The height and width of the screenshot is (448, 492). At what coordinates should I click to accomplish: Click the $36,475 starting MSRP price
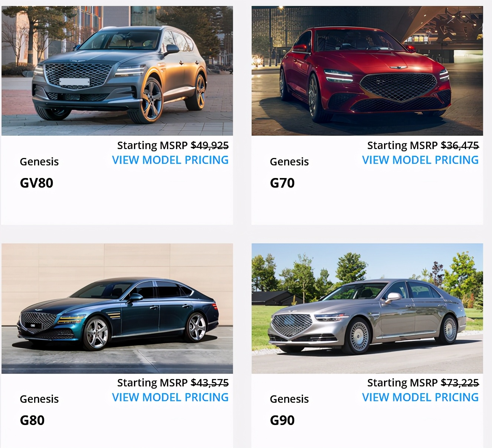pos(460,145)
